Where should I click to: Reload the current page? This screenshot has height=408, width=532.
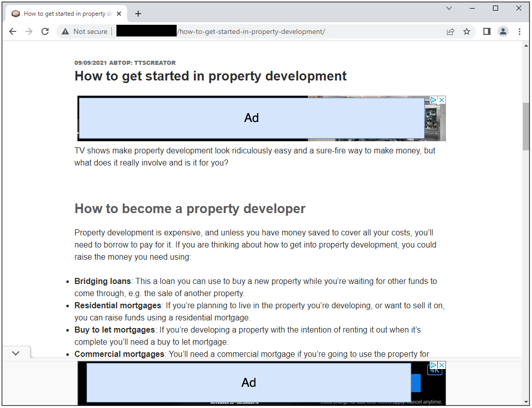coord(45,31)
